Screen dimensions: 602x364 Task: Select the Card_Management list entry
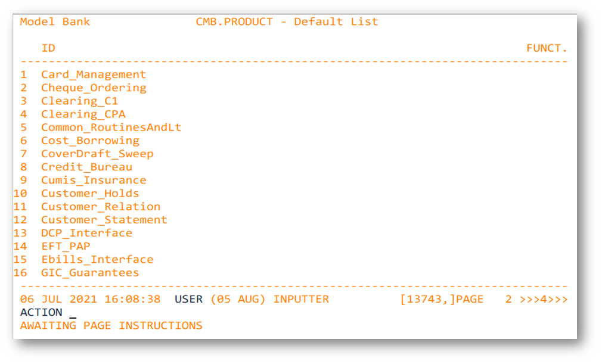tap(93, 74)
